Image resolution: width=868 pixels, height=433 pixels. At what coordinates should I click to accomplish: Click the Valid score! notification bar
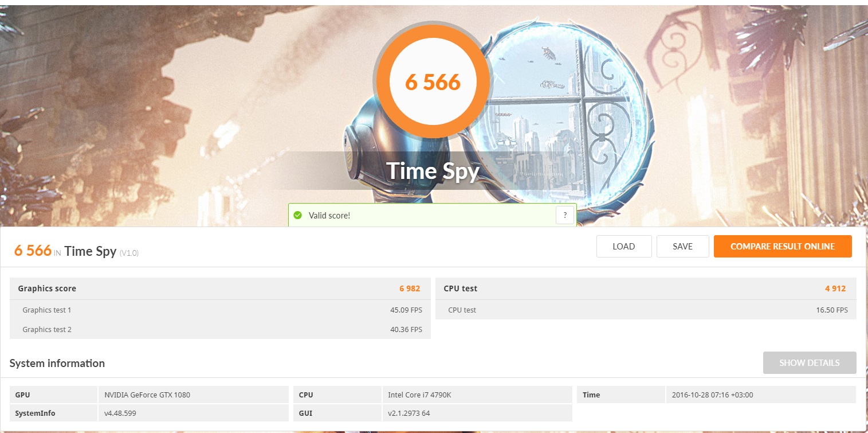click(x=433, y=215)
